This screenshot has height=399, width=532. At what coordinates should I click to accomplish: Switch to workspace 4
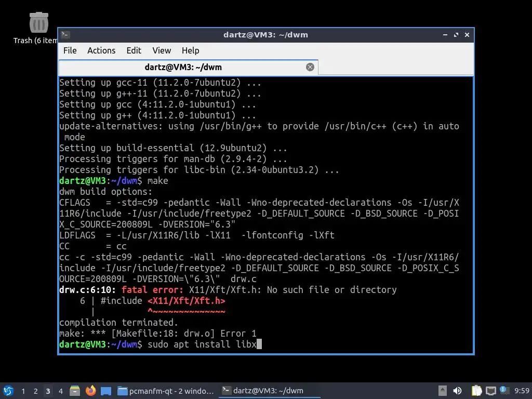[60, 391]
